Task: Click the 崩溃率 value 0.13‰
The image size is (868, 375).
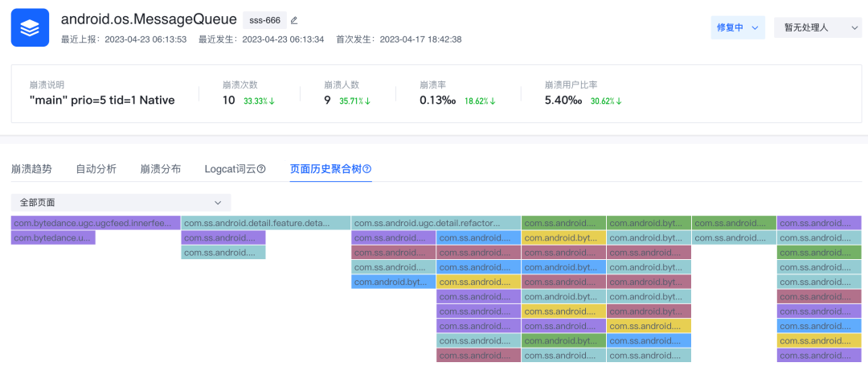Action: [437, 101]
